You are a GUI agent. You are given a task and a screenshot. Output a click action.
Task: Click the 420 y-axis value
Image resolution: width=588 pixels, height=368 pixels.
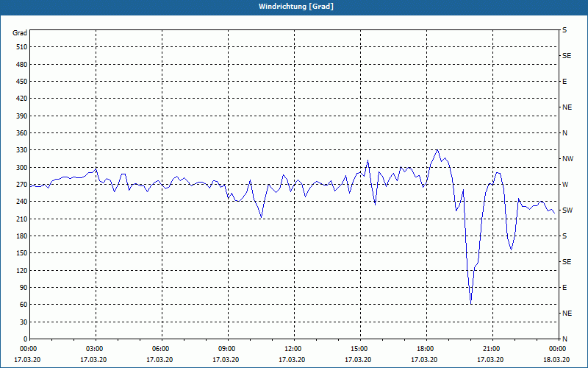click(x=22, y=99)
